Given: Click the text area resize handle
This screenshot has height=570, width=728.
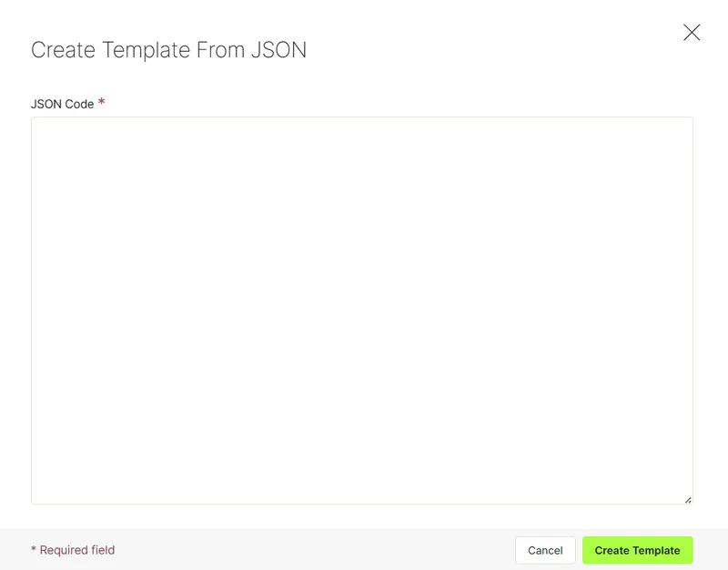Looking at the screenshot, I should pyautogui.click(x=688, y=500).
